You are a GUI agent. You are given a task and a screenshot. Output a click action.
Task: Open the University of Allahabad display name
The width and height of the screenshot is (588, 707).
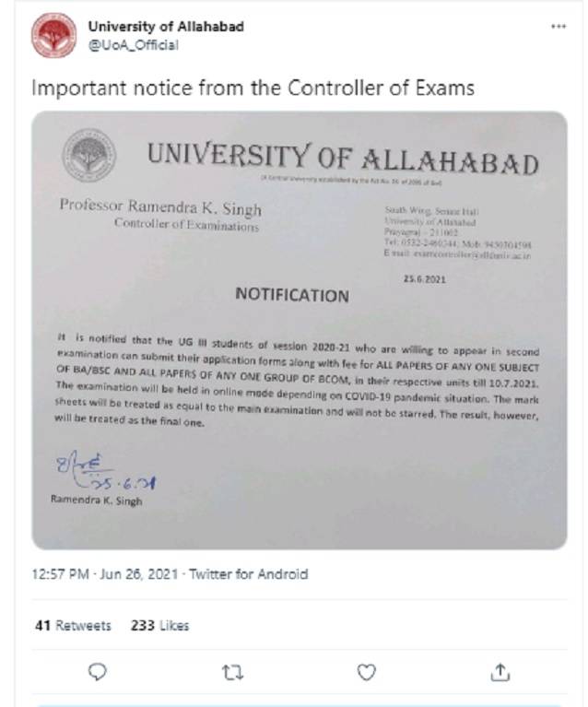[x=166, y=27]
